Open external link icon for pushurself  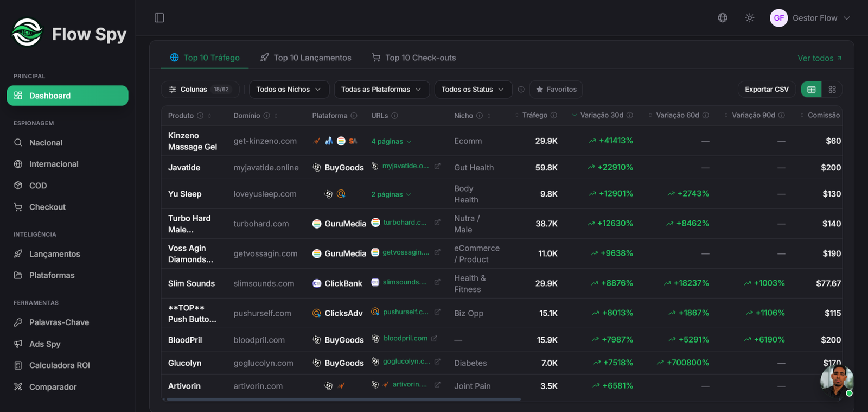click(437, 312)
